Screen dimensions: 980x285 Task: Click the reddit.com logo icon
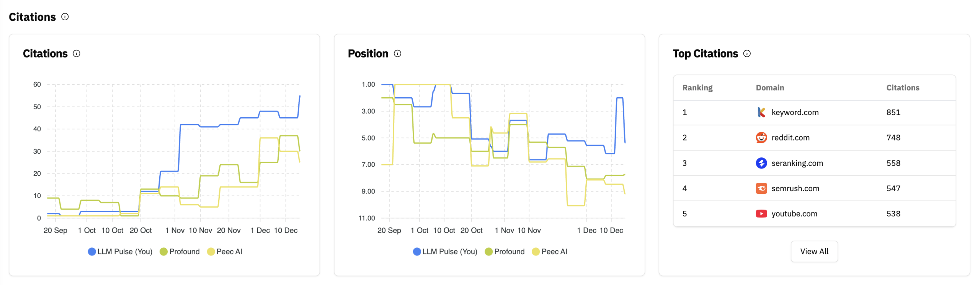coord(761,138)
